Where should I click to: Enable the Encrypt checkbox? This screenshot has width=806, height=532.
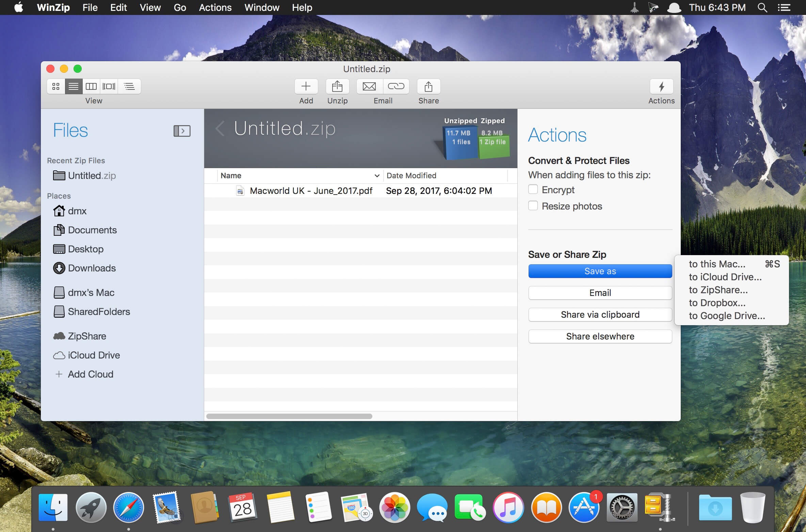pyautogui.click(x=533, y=189)
